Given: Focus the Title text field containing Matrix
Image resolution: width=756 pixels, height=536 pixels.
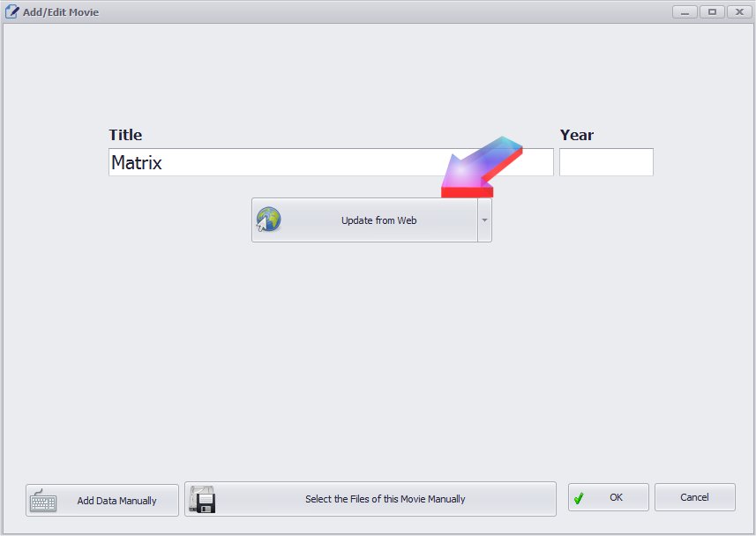Looking at the screenshot, I should [331, 162].
